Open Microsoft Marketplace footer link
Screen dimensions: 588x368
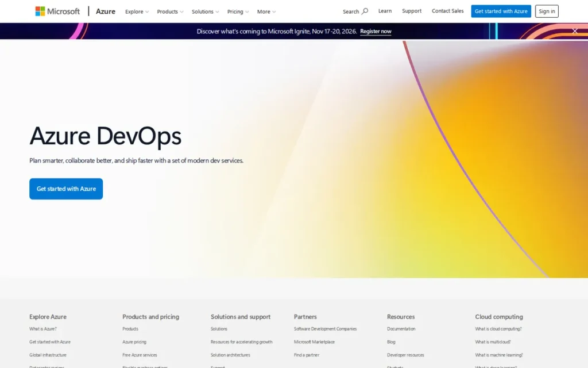[314, 342]
